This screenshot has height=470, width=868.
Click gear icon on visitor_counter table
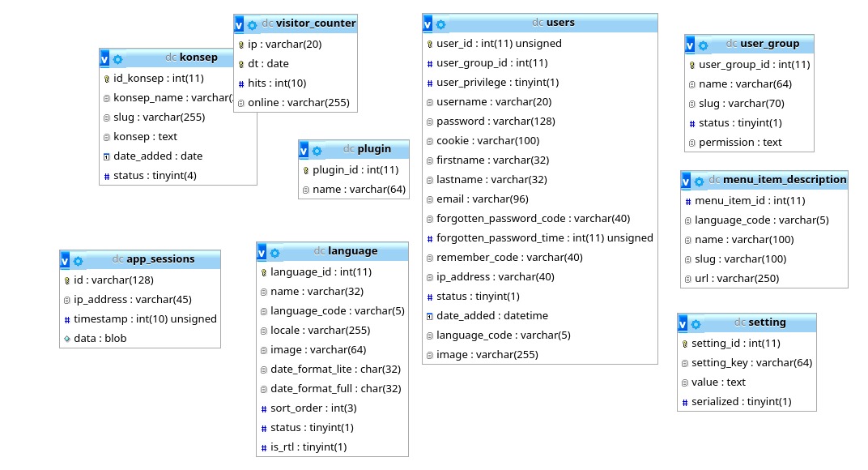(x=253, y=25)
